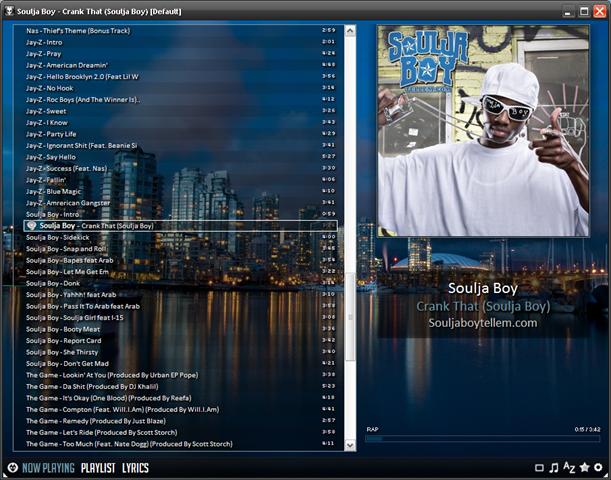Click the track seek progress bar
The width and height of the screenshot is (611, 480).
(x=482, y=439)
